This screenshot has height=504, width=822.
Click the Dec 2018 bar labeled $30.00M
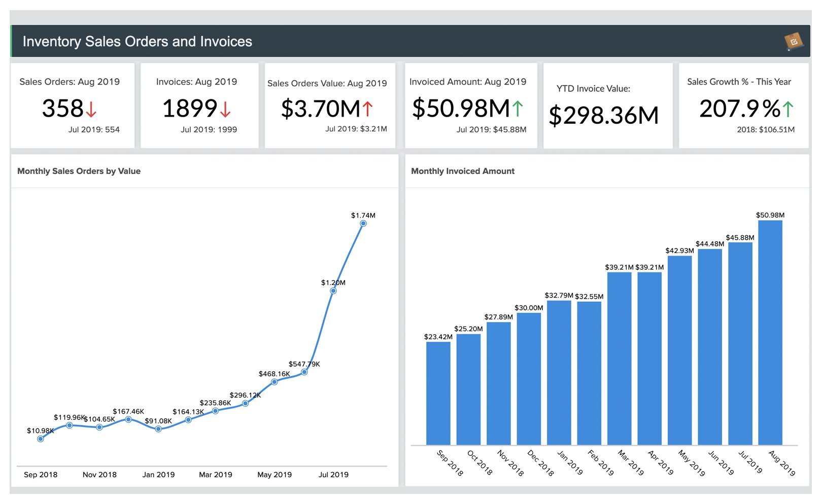pos(529,378)
